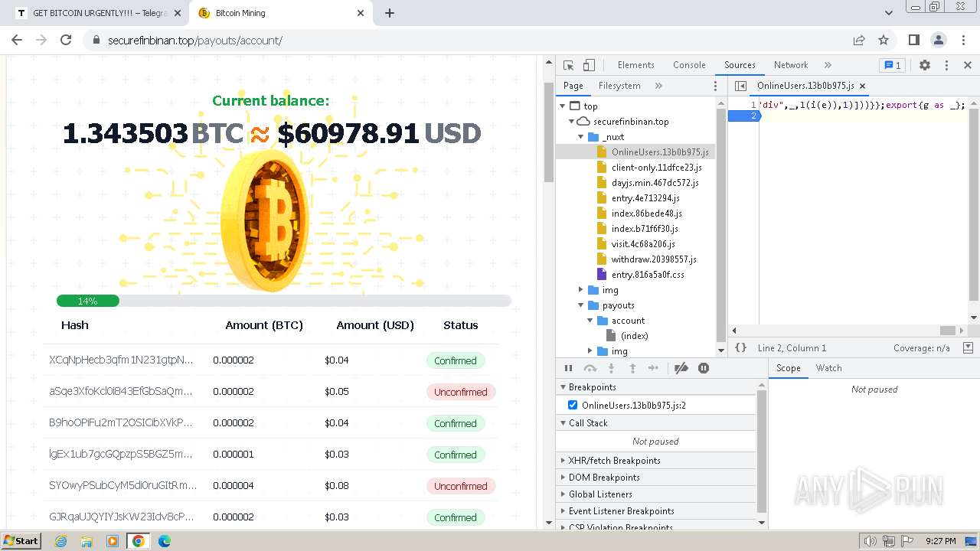
Task: Open the issues counter badge showing 1
Action: pos(891,65)
